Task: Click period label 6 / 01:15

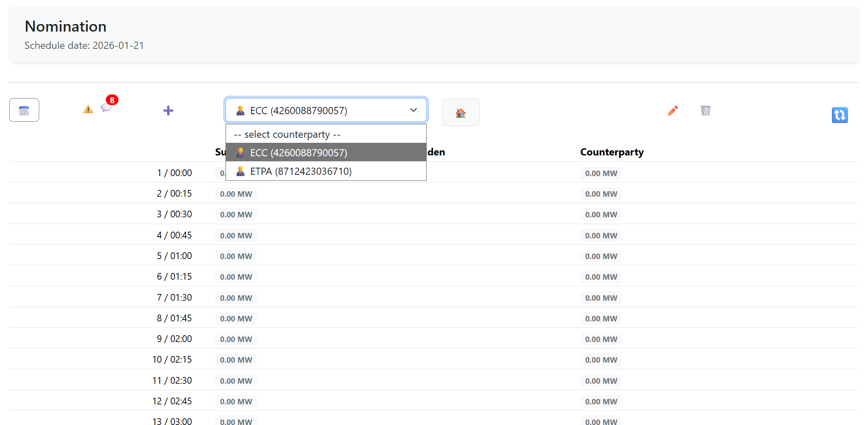Action: (x=174, y=276)
